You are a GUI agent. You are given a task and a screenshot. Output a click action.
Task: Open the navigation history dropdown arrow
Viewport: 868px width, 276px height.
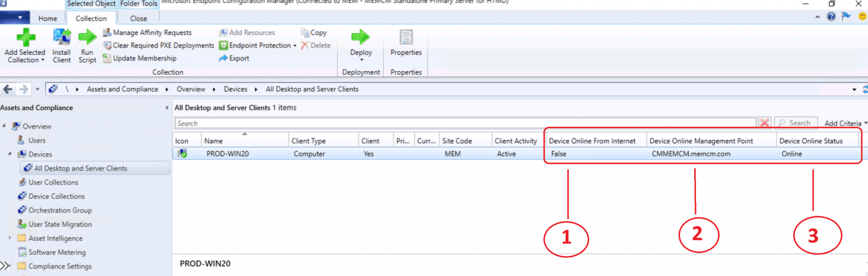point(37,89)
